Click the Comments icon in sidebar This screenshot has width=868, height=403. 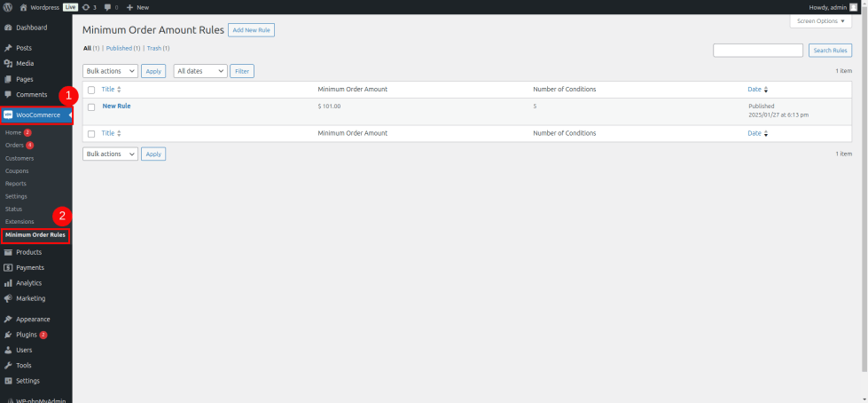pyautogui.click(x=8, y=95)
